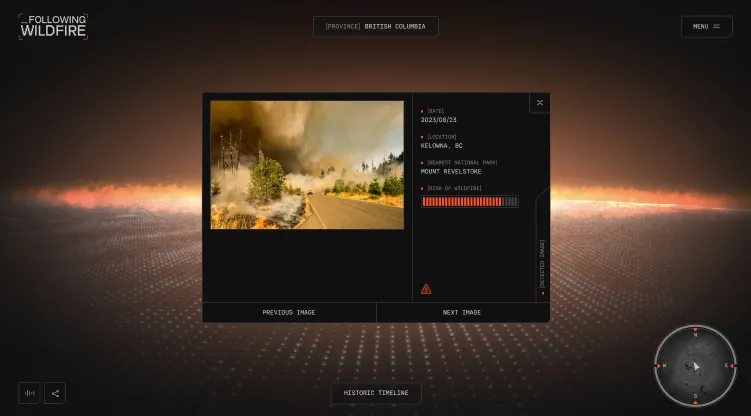751x416 pixels.
Task: Go to the next image
Action: (x=462, y=313)
